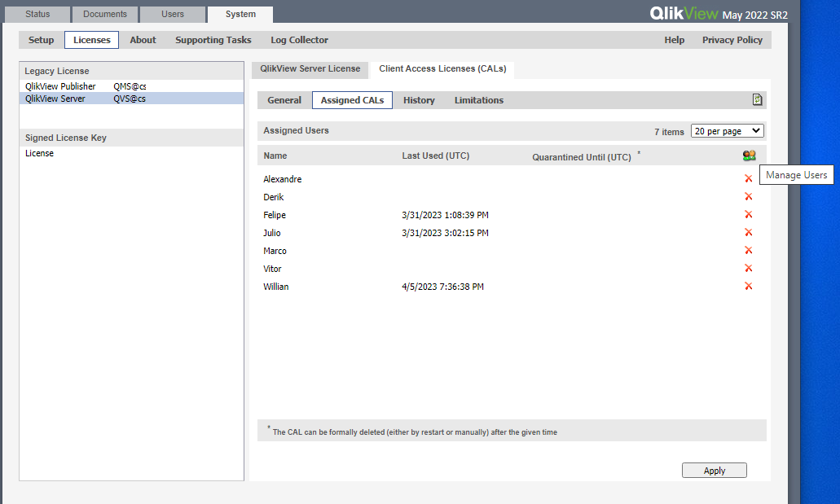Select the user name Derik
Image resolution: width=840 pixels, height=504 pixels.
point(273,197)
